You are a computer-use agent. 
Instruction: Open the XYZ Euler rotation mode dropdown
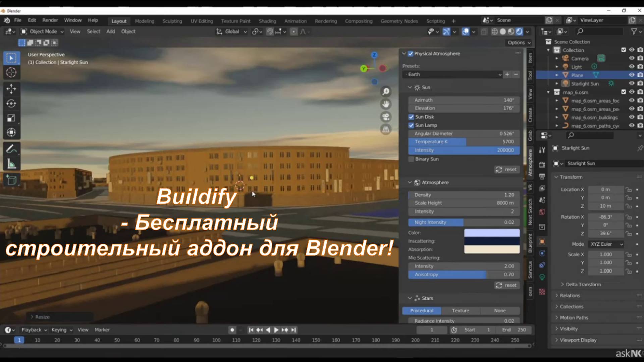(606, 244)
